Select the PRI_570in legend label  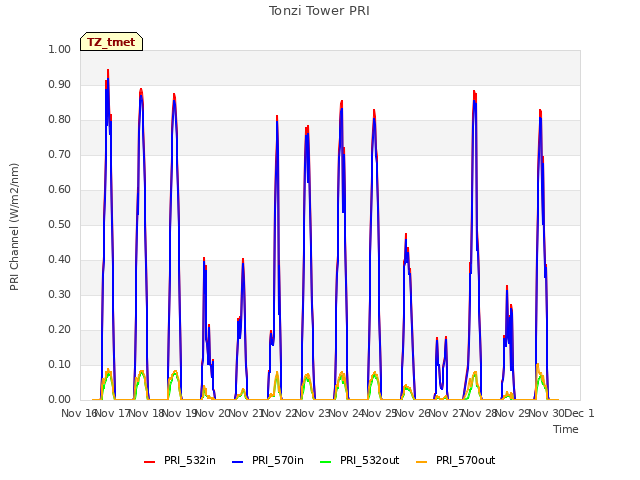point(278,460)
